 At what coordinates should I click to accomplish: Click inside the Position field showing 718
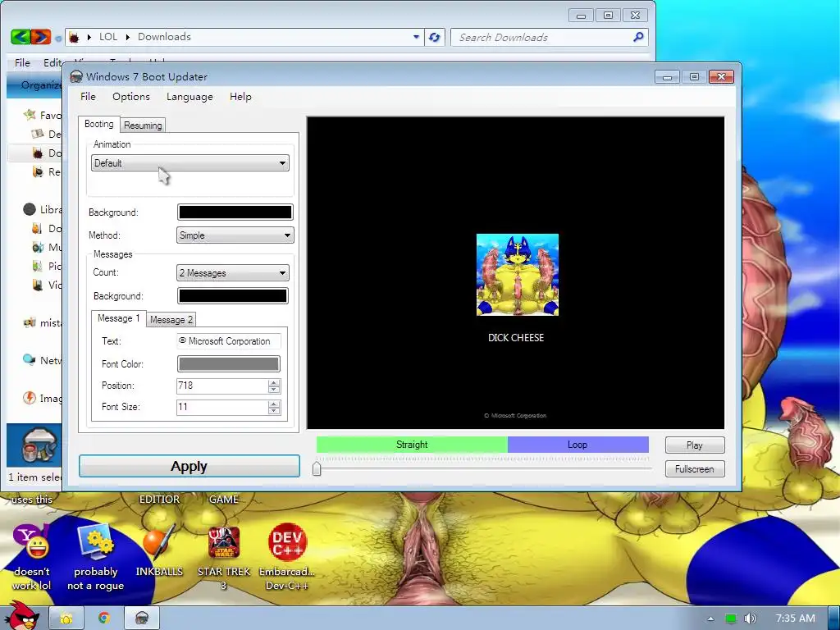click(221, 386)
